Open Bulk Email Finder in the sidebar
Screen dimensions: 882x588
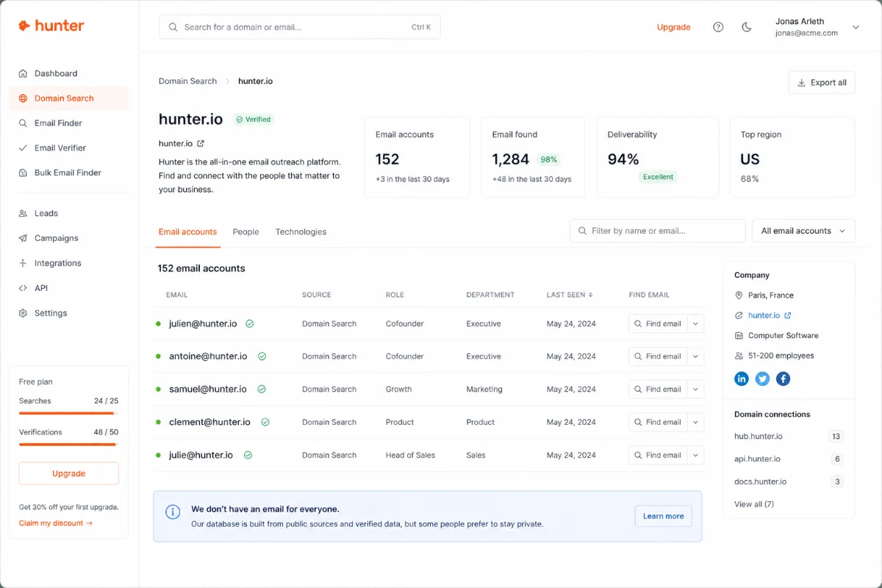coord(69,173)
